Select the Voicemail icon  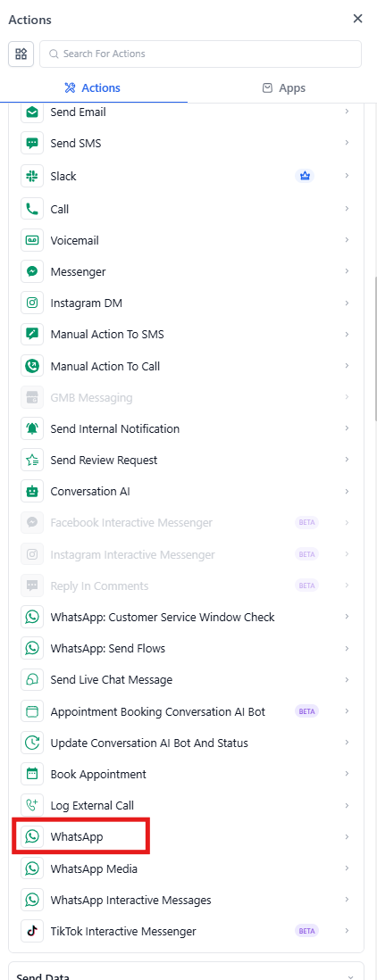[x=32, y=240]
